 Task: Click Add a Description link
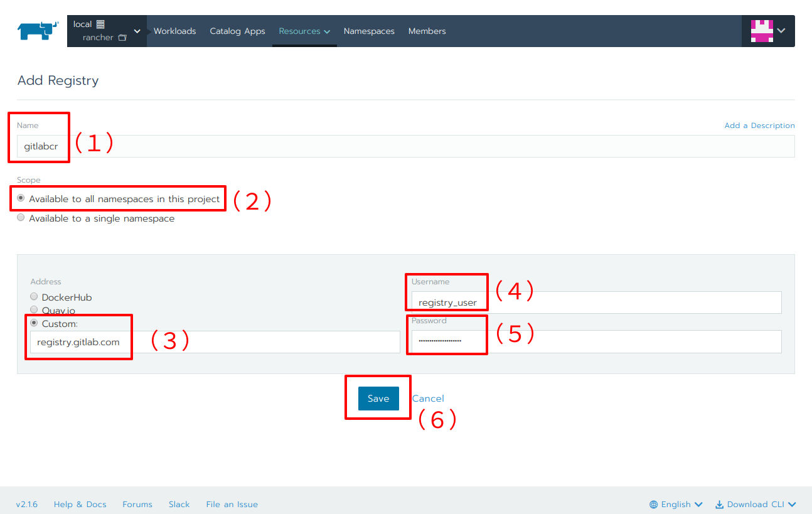point(759,126)
